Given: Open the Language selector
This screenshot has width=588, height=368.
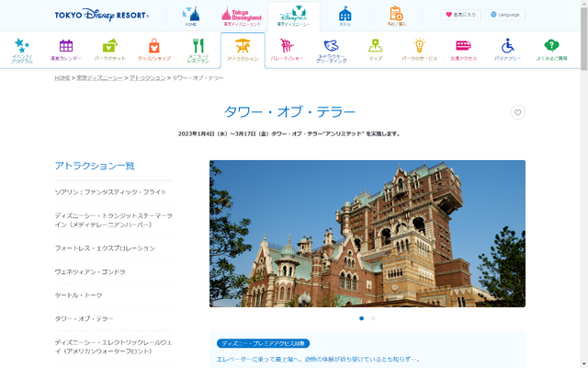Looking at the screenshot, I should pyautogui.click(x=505, y=15).
